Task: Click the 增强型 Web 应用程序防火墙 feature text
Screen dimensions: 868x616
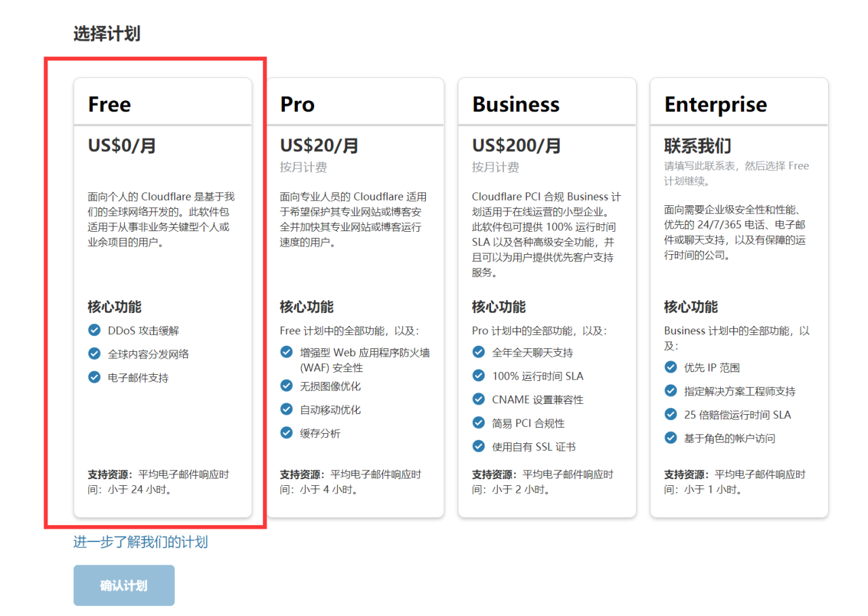Action: pos(365,361)
